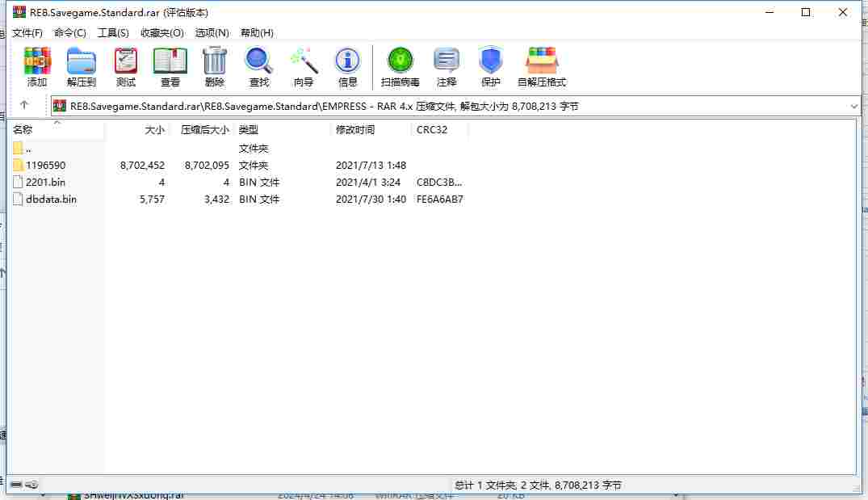This screenshot has width=868, height=500.
Task: Select the 2201.bin file icon
Action: coord(18,183)
